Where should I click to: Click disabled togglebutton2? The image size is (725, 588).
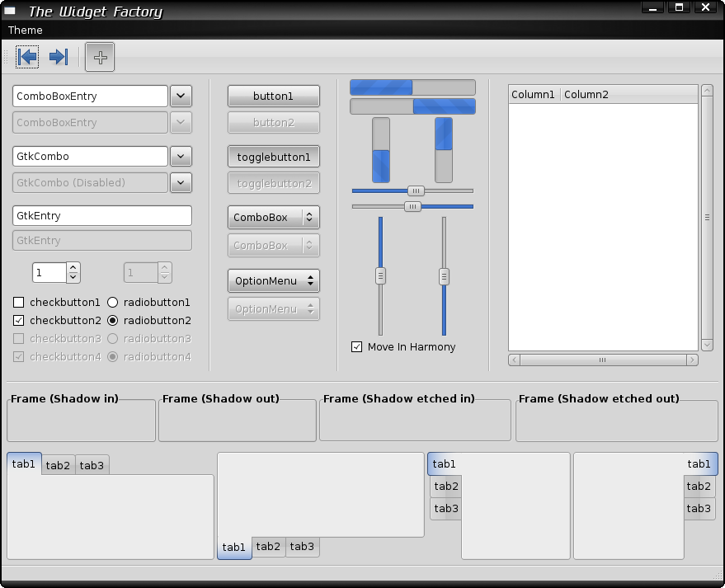pyautogui.click(x=274, y=184)
